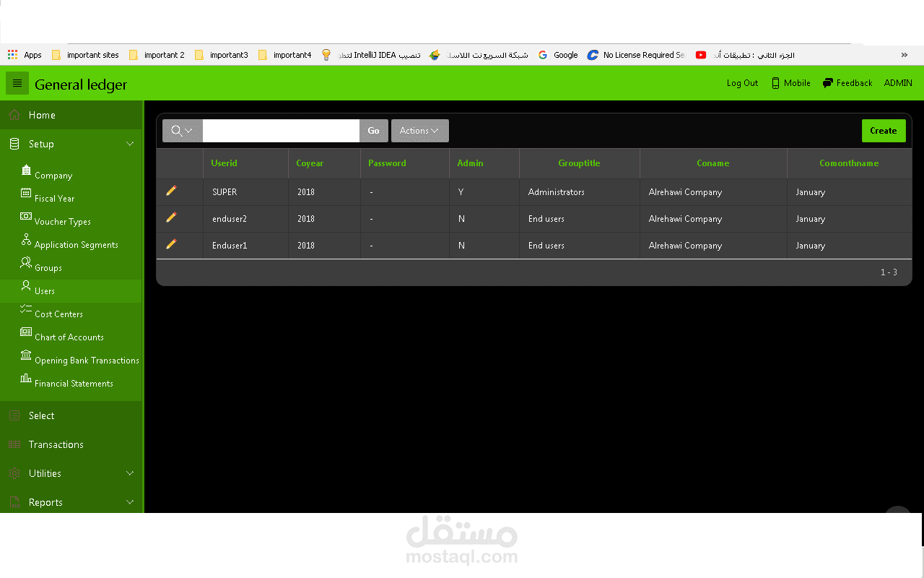Sort by the Password column header
The height and width of the screenshot is (578, 924).
click(x=387, y=163)
